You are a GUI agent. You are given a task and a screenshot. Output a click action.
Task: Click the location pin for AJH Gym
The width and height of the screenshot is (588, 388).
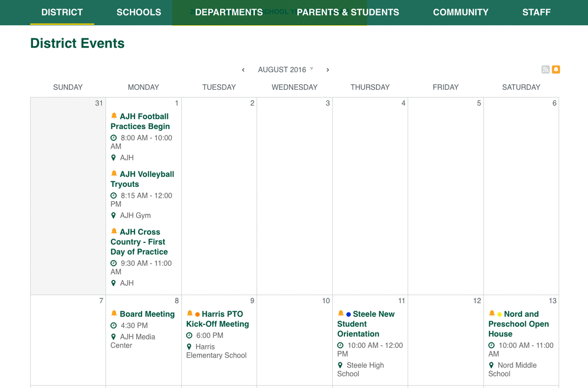tap(114, 215)
